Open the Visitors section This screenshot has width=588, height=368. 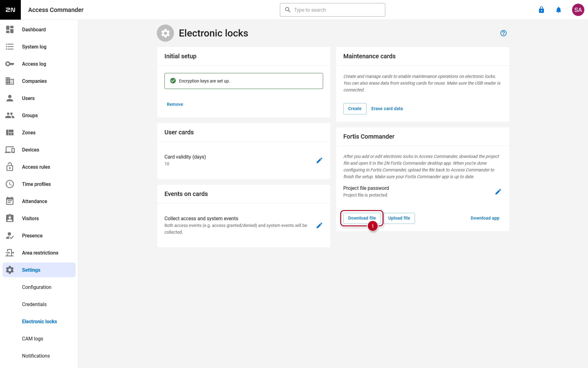click(39, 218)
